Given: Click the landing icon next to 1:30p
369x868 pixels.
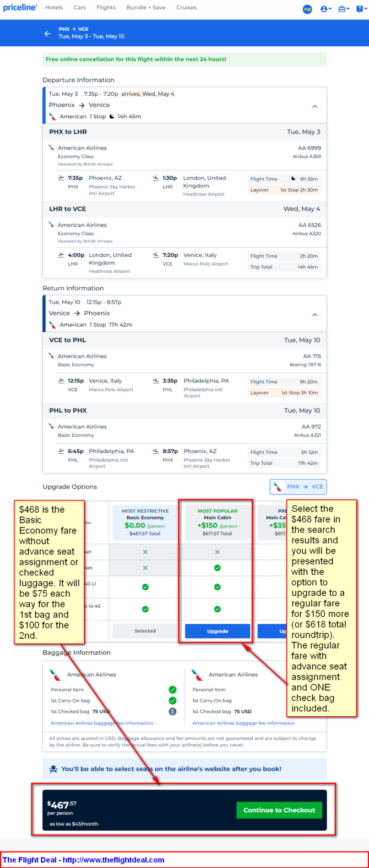Looking at the screenshot, I should (x=156, y=178).
